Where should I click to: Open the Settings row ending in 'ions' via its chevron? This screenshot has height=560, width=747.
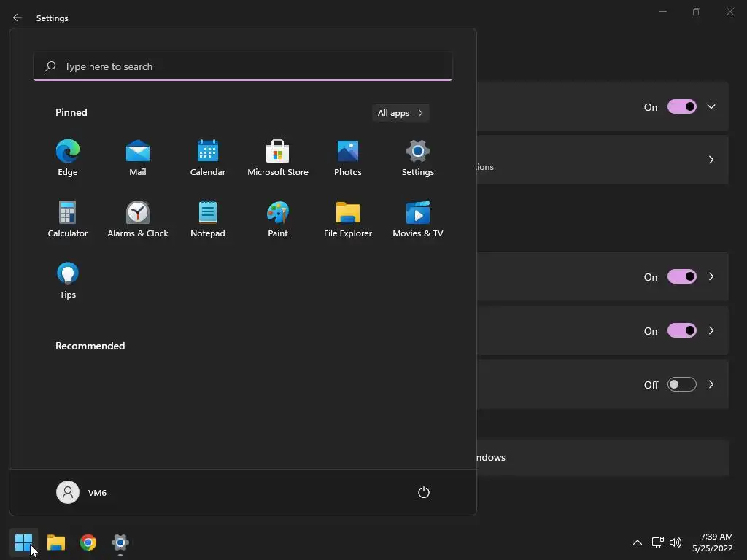point(711,160)
